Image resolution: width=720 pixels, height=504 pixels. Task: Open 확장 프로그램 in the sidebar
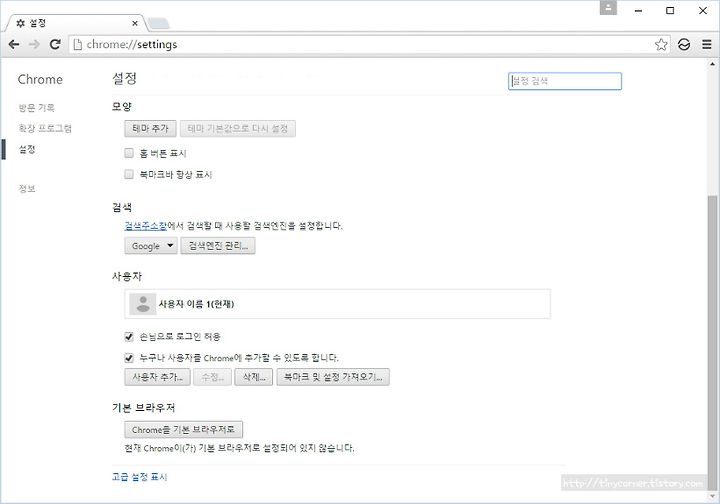[x=45, y=129]
